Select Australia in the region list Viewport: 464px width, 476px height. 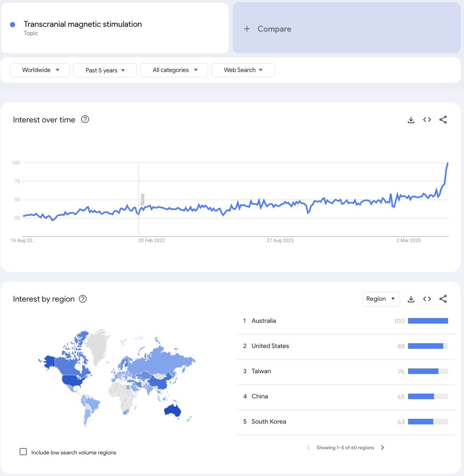pos(264,321)
